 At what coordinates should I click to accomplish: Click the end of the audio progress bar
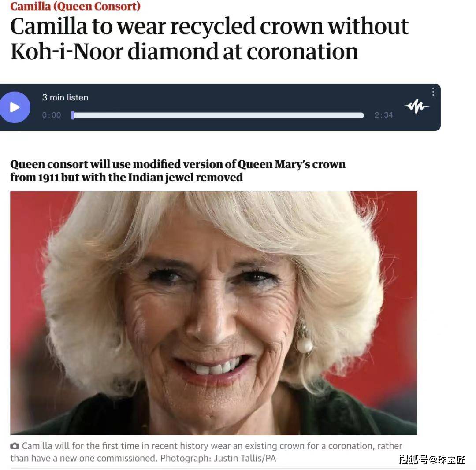point(362,115)
